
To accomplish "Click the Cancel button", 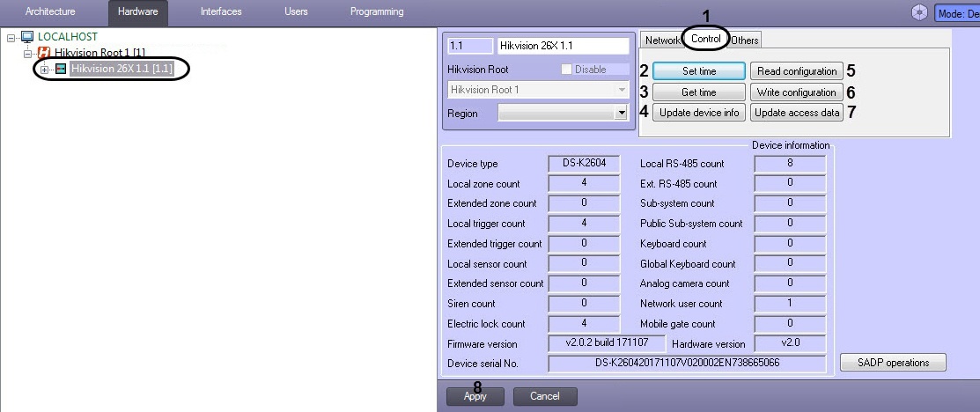I will click(545, 396).
